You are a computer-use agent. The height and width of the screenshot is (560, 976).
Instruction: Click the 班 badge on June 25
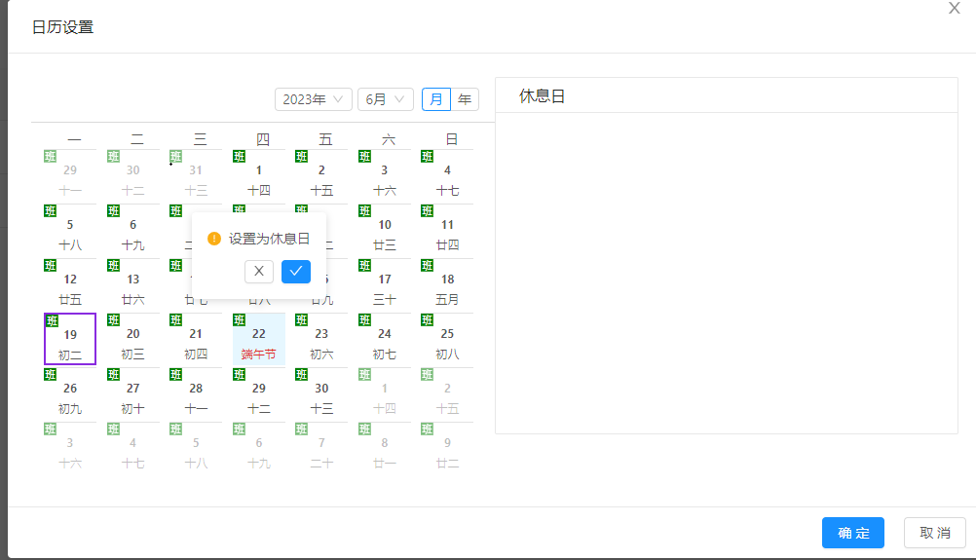click(x=427, y=320)
